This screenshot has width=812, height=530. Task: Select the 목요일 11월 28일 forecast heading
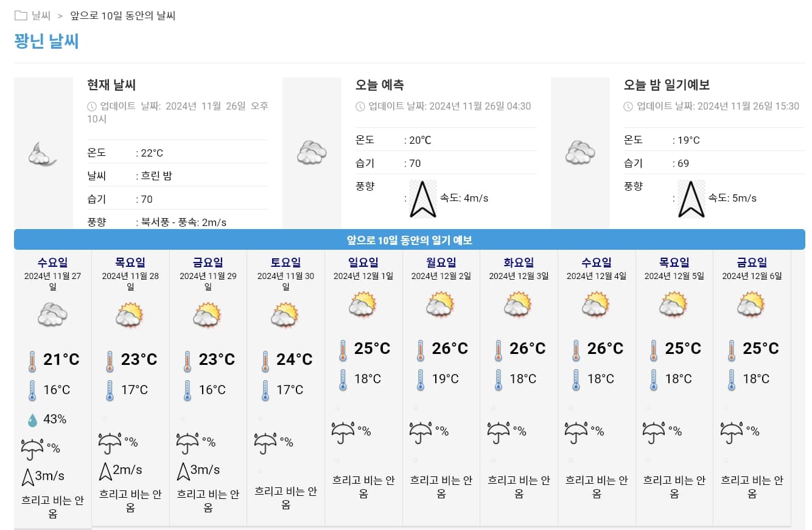click(130, 263)
